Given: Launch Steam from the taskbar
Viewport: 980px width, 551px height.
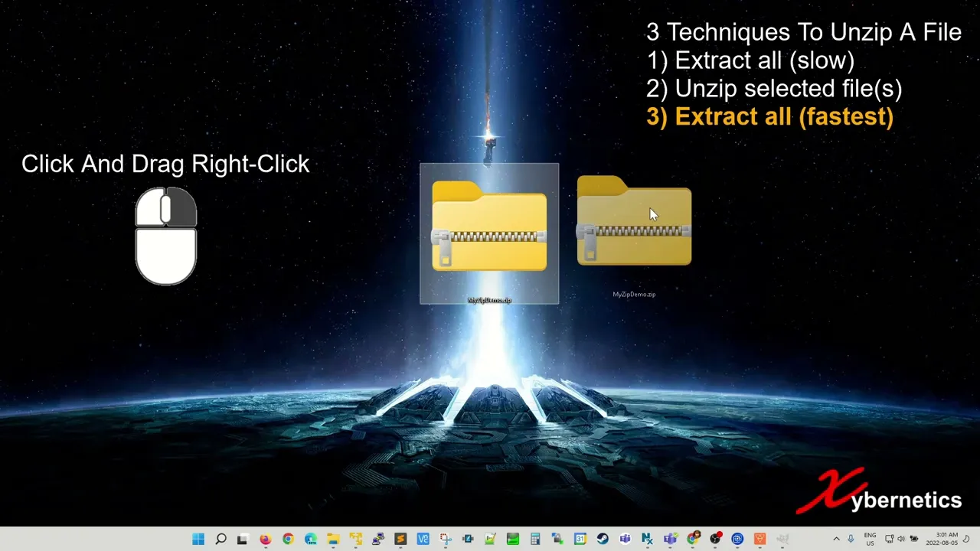Looking at the screenshot, I should [x=603, y=539].
